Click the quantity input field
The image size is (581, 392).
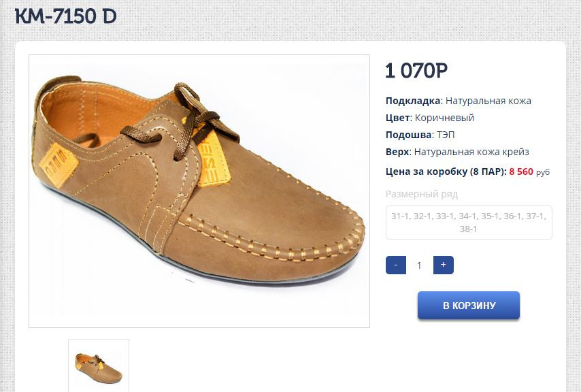(419, 265)
